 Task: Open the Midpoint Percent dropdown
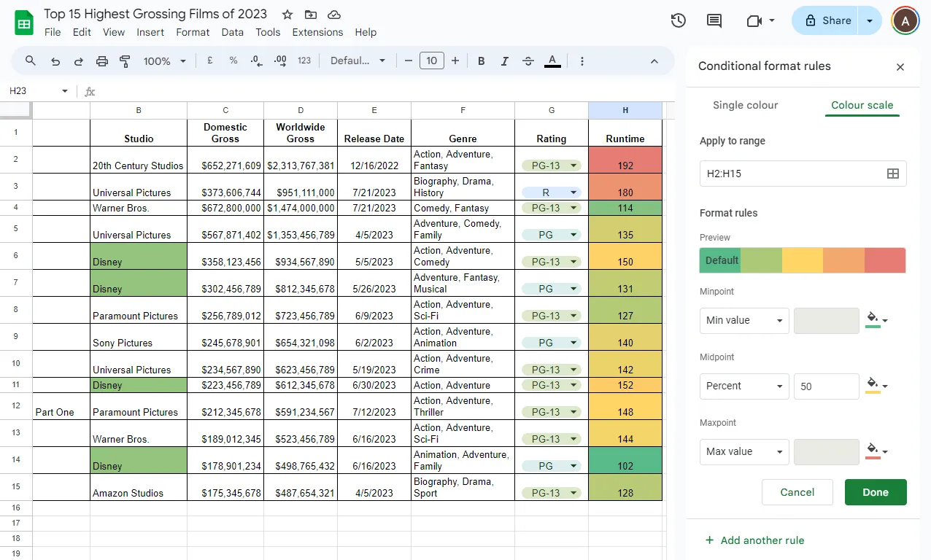pyautogui.click(x=744, y=386)
